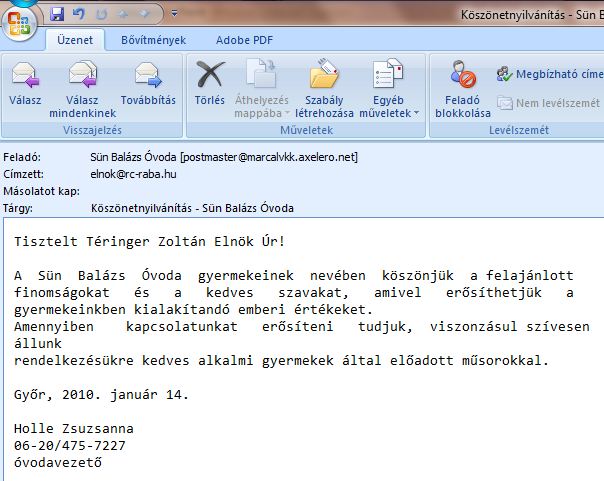Click the Levélszemét group label

(x=519, y=130)
